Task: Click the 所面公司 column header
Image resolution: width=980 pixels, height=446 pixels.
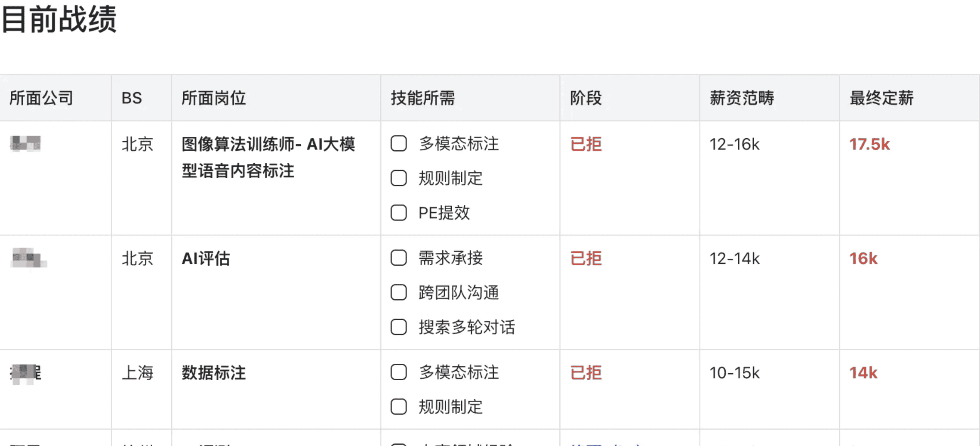Action: 41,98
